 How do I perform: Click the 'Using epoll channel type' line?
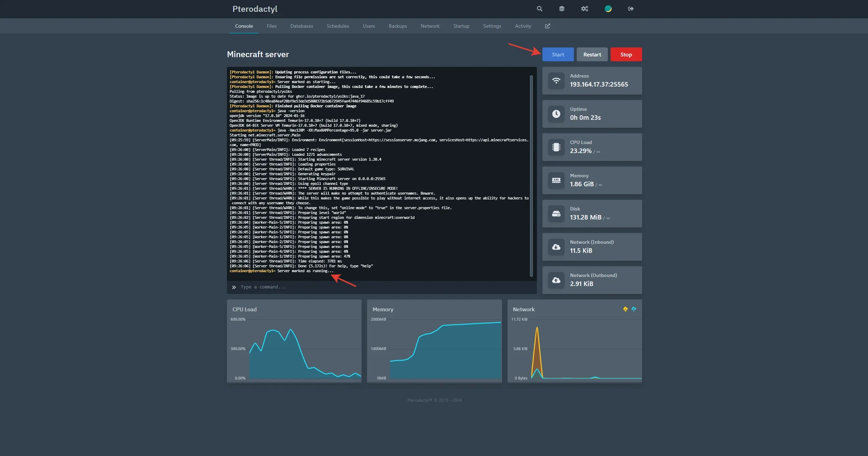pyautogui.click(x=289, y=184)
